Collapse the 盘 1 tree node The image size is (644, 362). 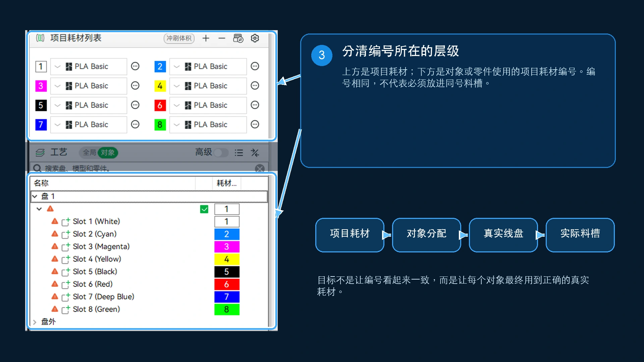[x=35, y=196]
